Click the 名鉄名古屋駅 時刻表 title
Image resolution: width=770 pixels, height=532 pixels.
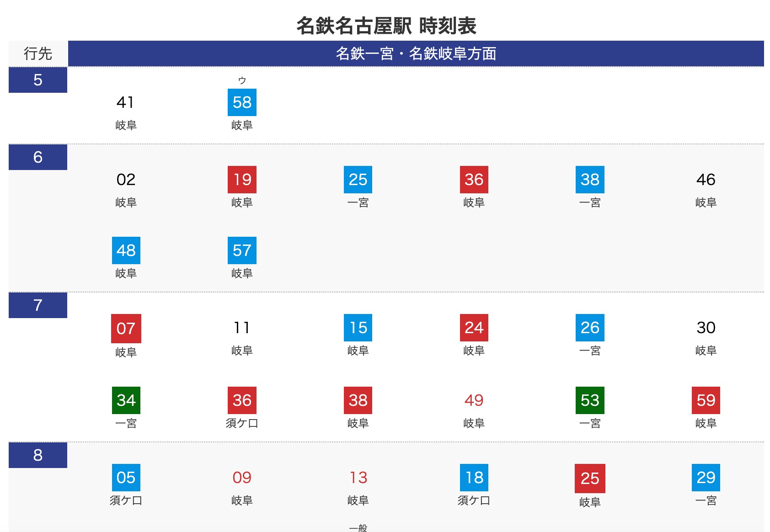click(386, 26)
